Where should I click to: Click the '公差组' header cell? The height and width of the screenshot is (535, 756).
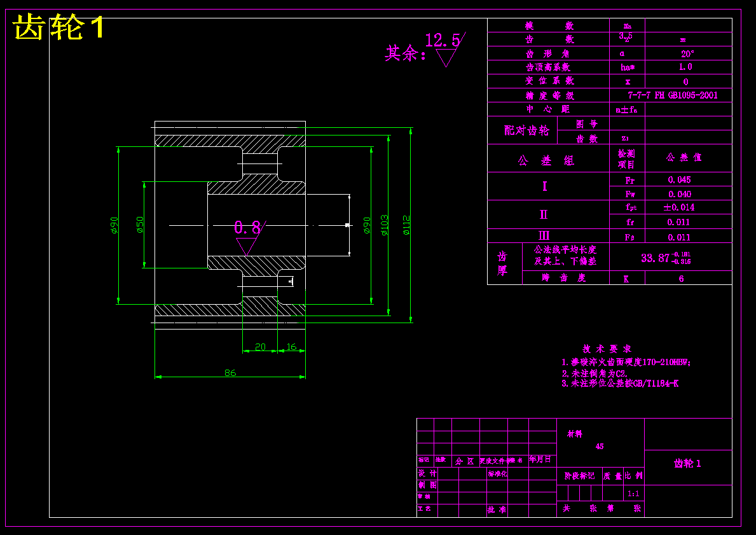click(546, 160)
